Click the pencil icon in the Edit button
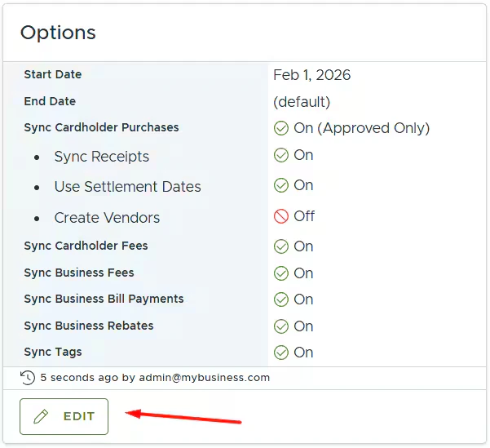The height and width of the screenshot is (448, 490). (x=41, y=416)
